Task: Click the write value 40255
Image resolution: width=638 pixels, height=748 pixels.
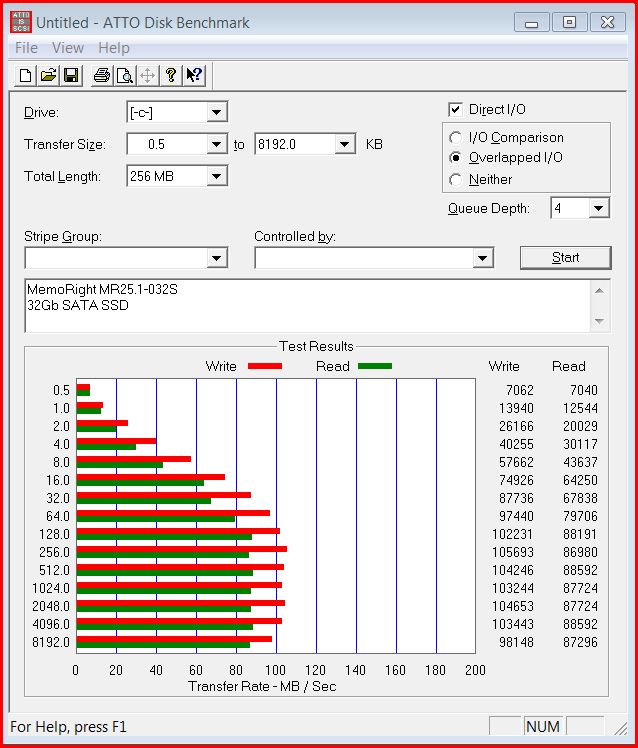Action: click(516, 444)
